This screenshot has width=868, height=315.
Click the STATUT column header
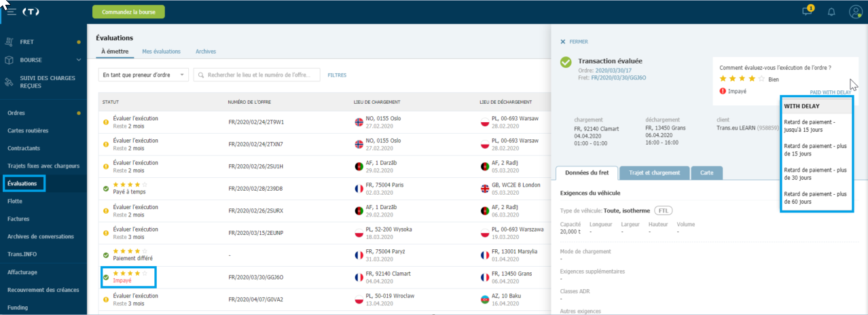pyautogui.click(x=111, y=102)
